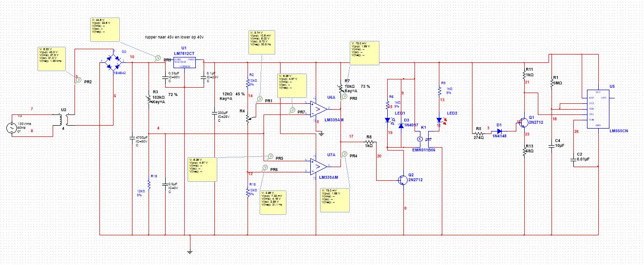Click measurement probe PR5
Viewport: 644px width, 265px height.
click(270, 156)
